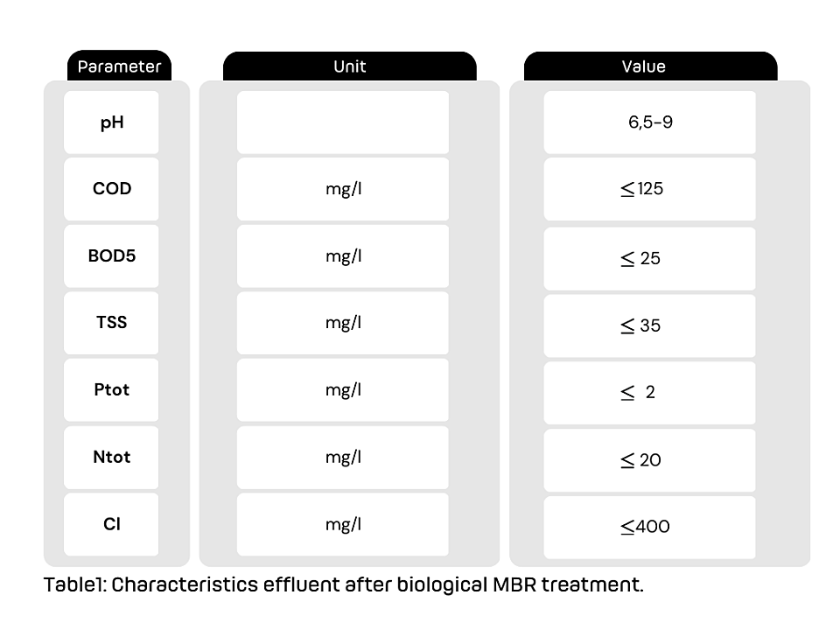This screenshot has height=630, width=840.
Task: Click the Unit column header
Action: [349, 66]
